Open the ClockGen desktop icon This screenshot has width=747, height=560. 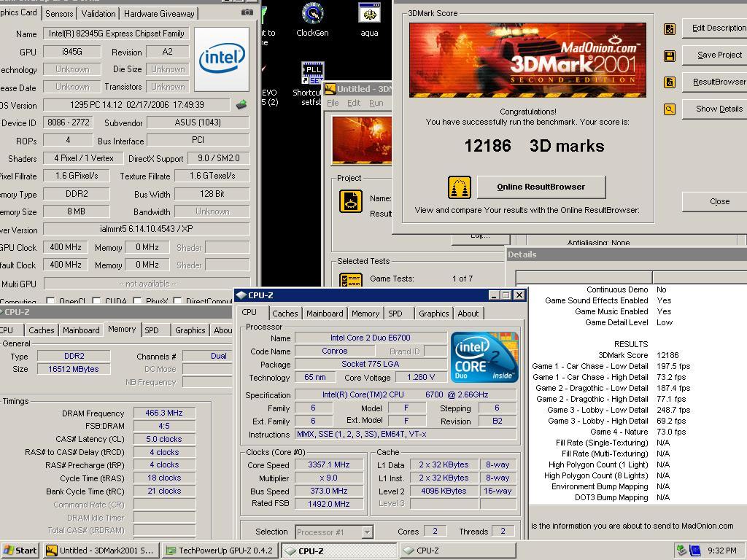pyautogui.click(x=312, y=20)
